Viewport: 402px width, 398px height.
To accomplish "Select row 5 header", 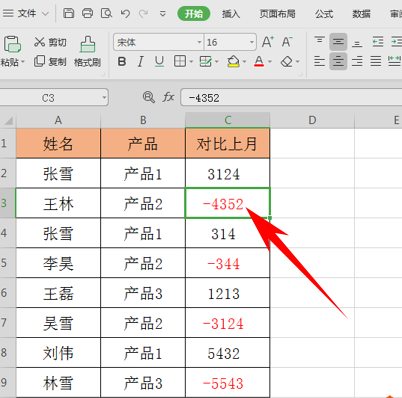I will (x=8, y=263).
